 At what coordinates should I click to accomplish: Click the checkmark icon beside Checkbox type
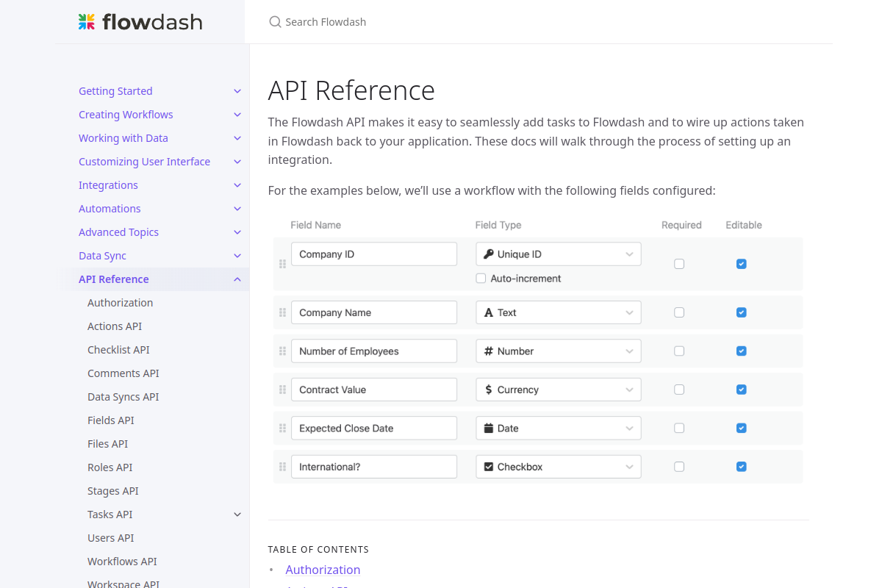pos(489,467)
